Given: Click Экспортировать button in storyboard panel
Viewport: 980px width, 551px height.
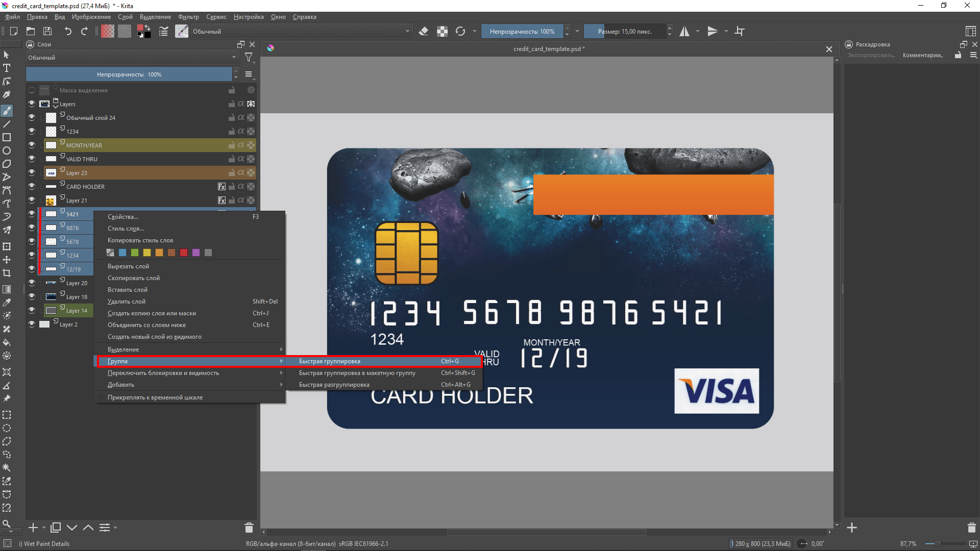Looking at the screenshot, I should (871, 55).
